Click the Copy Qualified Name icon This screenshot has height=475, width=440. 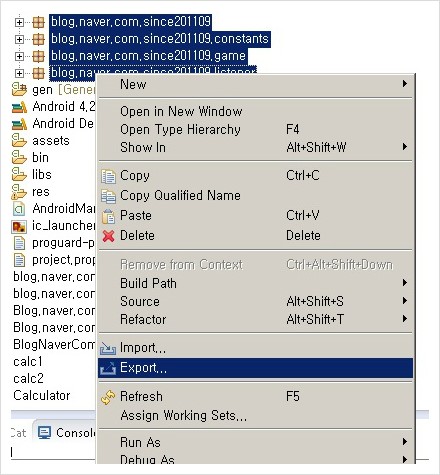tap(108, 196)
